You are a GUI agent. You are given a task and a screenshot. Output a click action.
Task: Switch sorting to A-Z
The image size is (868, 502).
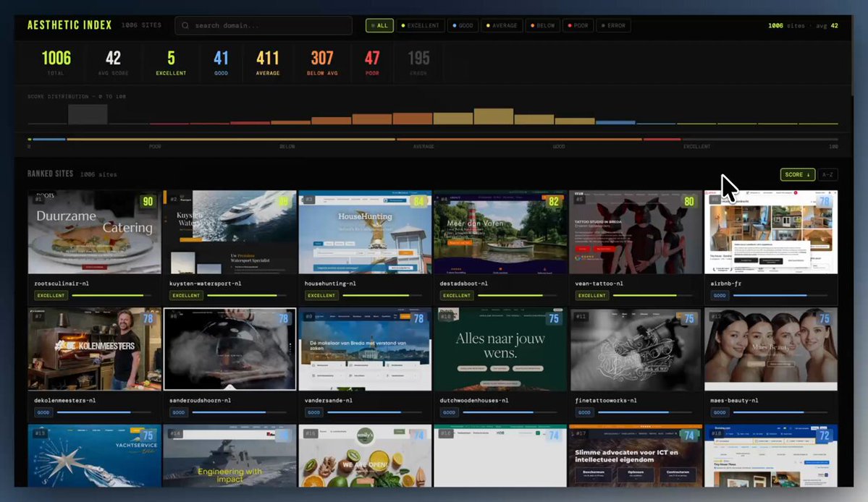[x=827, y=174]
